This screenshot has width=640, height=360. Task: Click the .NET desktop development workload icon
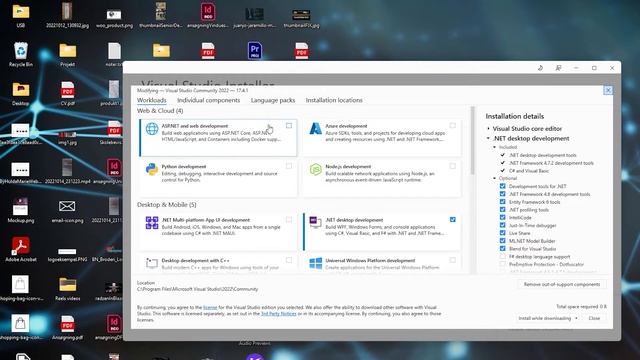point(316,222)
